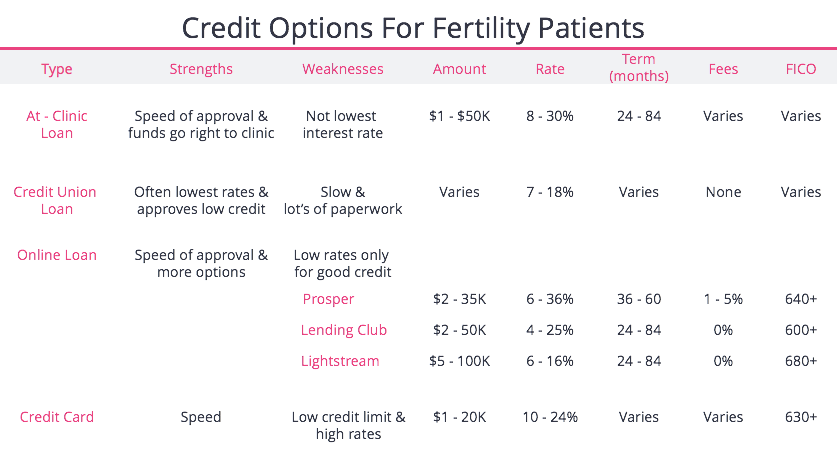Open the Credit Union Loan link
This screenshot has height=451, width=837.
click(x=57, y=200)
